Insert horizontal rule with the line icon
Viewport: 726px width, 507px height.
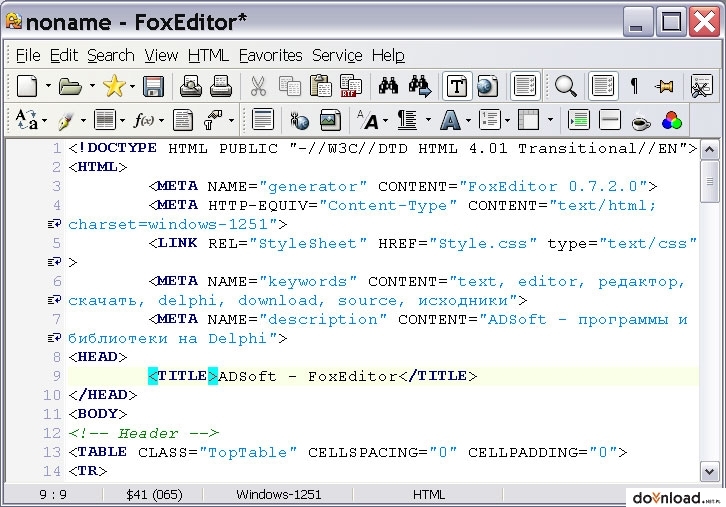click(609, 120)
